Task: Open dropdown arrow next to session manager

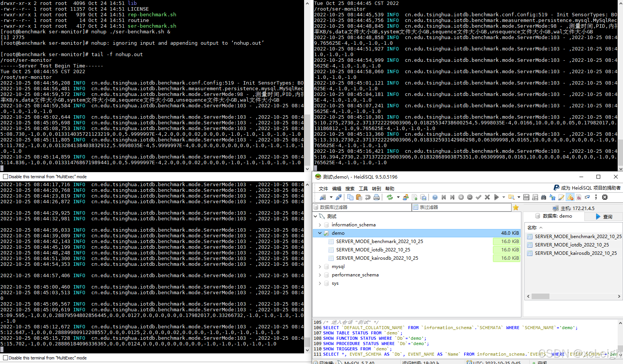Action: click(x=331, y=197)
